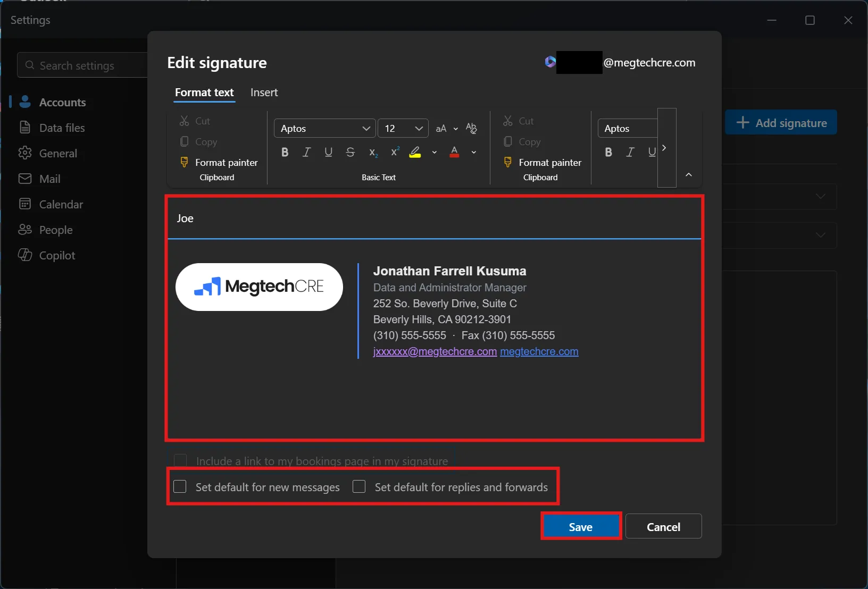868x589 pixels.
Task: Click the Search settings field
Action: pos(82,65)
